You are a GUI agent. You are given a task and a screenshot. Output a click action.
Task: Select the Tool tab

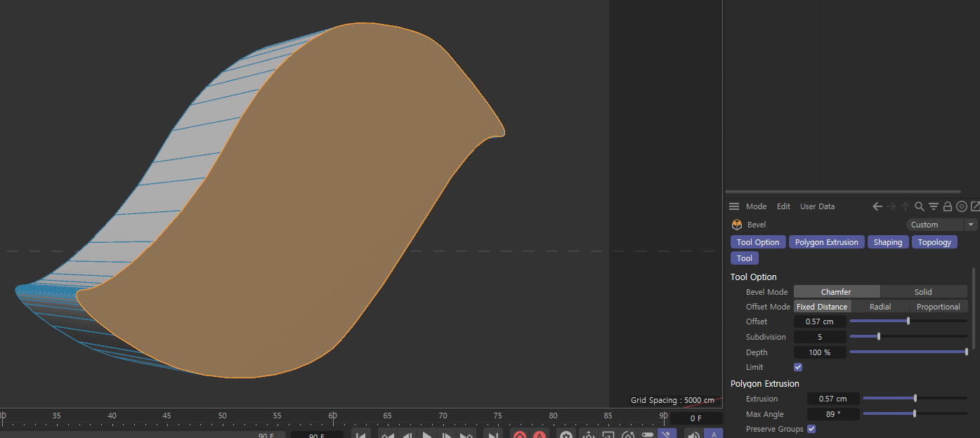[x=745, y=258]
